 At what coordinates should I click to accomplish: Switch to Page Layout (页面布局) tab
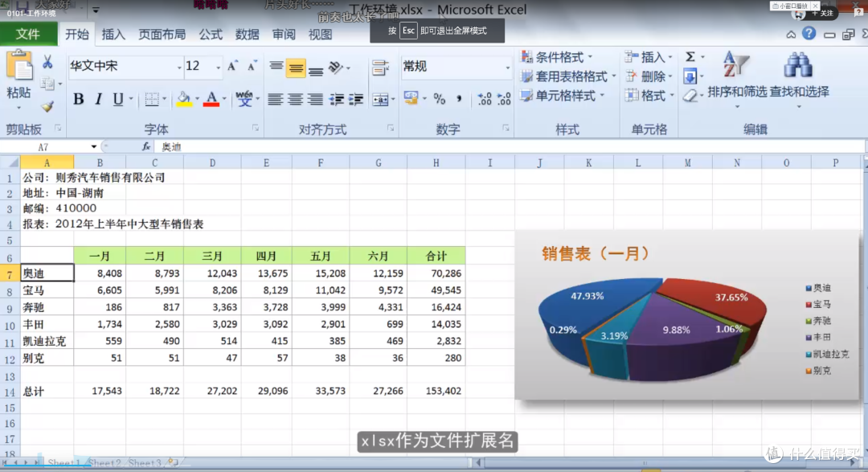162,35
